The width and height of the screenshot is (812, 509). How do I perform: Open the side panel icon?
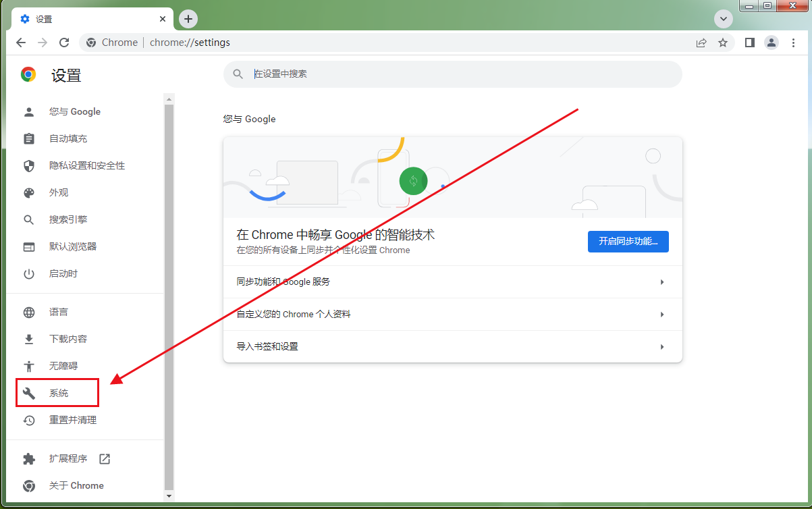[749, 43]
